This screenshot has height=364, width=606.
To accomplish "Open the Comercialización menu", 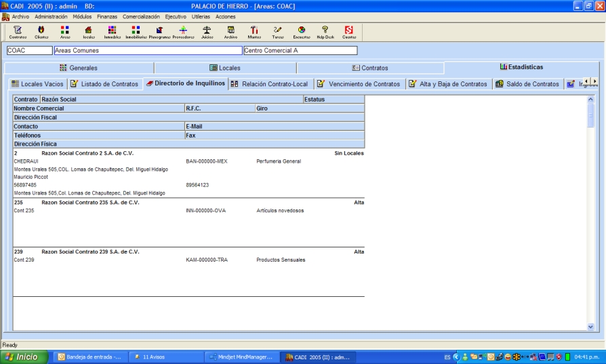I will click(141, 16).
